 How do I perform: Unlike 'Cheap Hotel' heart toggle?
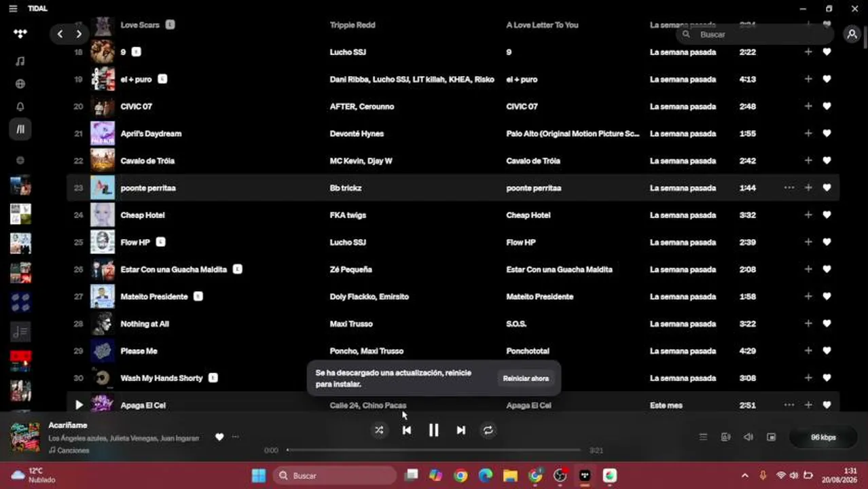pos(827,215)
